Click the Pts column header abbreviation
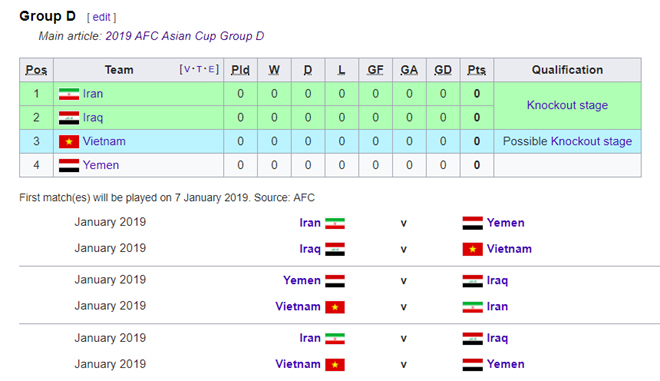This screenshot has height=381, width=660. 476,70
